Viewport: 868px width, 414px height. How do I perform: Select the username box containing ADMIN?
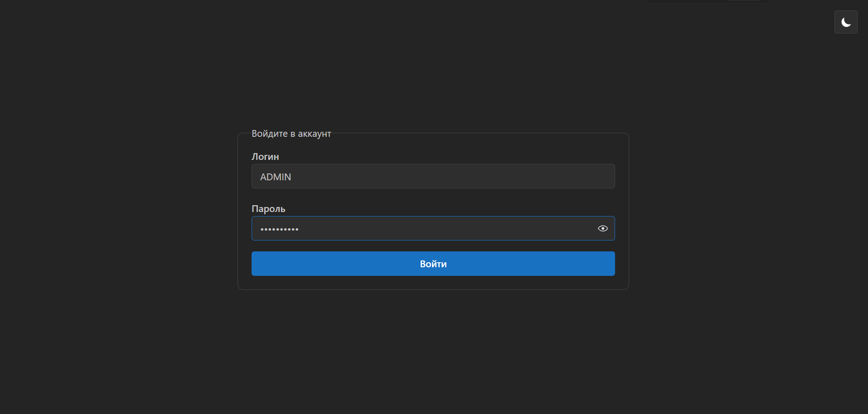(x=433, y=176)
